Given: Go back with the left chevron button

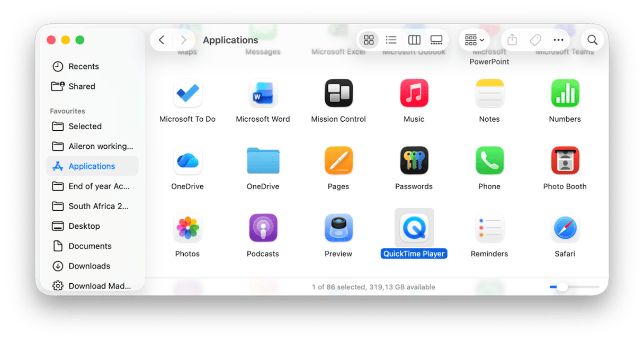Looking at the screenshot, I should click(x=162, y=40).
